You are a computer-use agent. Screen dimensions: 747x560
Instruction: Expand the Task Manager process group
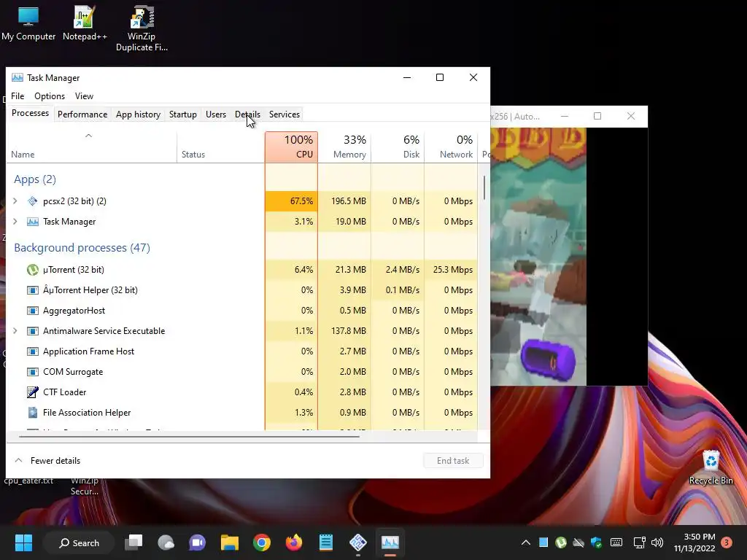pos(15,222)
